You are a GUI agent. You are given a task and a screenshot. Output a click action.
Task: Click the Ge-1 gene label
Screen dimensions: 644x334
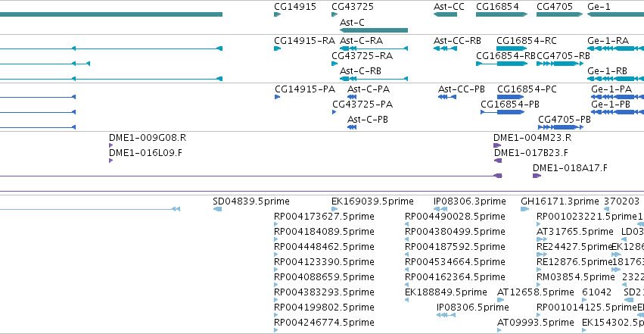point(599,7)
